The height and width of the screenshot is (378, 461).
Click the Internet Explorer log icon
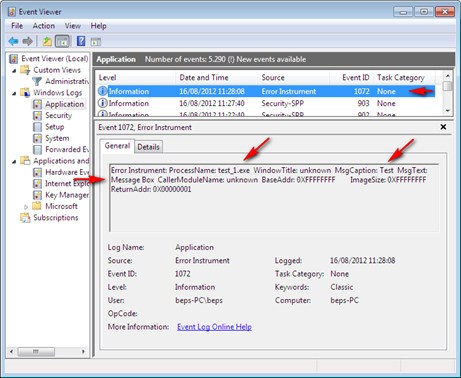pos(37,184)
